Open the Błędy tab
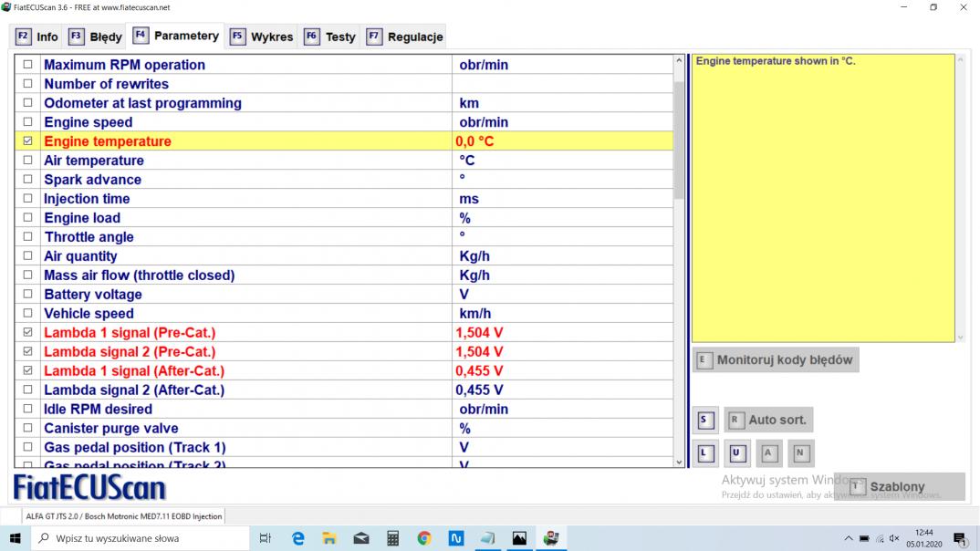The width and height of the screenshot is (980, 551). (95, 36)
